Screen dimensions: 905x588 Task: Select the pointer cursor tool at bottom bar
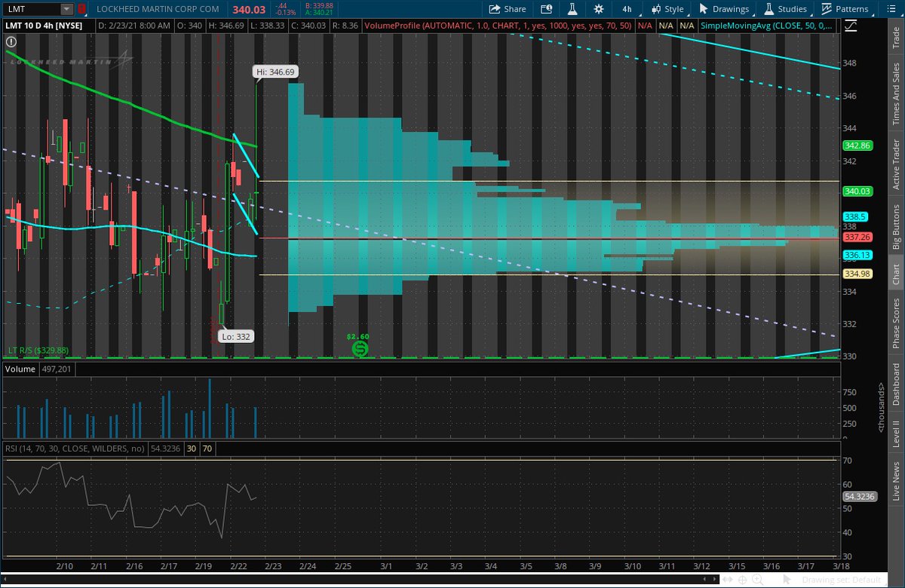point(787,580)
